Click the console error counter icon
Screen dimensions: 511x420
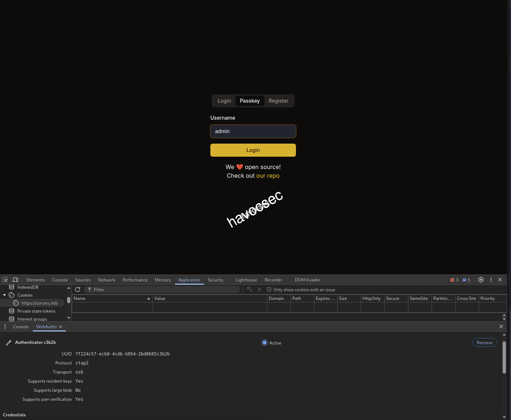pyautogui.click(x=453, y=280)
